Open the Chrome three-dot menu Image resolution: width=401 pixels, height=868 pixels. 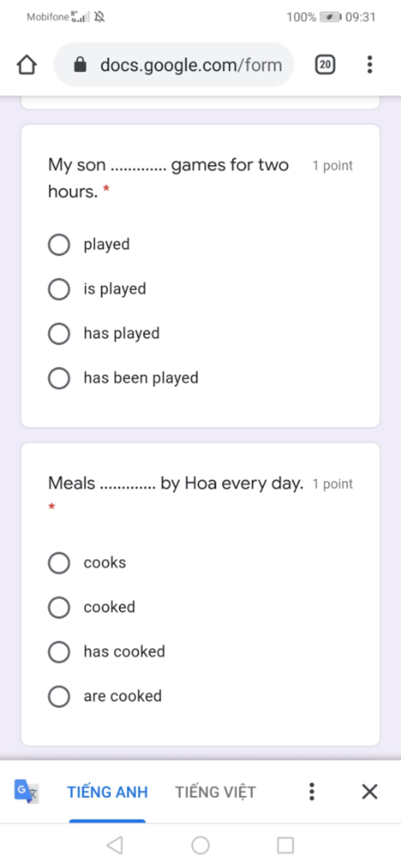coord(369,65)
